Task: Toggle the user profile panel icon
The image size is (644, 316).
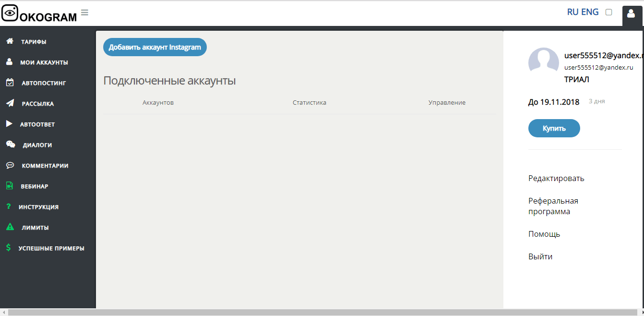Action: tap(631, 14)
